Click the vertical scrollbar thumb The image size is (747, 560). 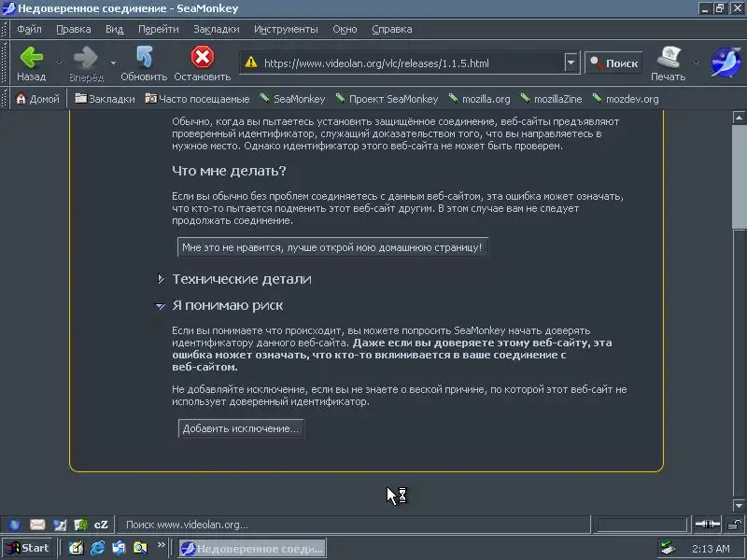tap(739, 176)
